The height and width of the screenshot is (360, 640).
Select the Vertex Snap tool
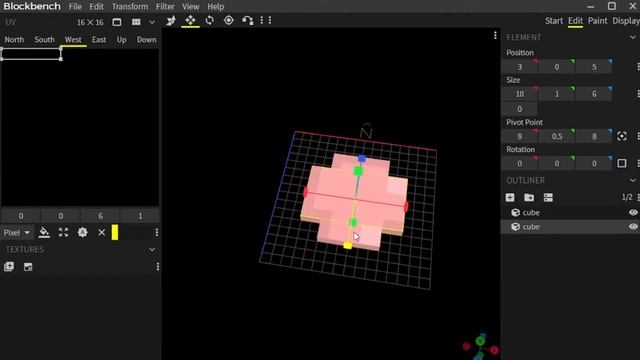pos(248,20)
